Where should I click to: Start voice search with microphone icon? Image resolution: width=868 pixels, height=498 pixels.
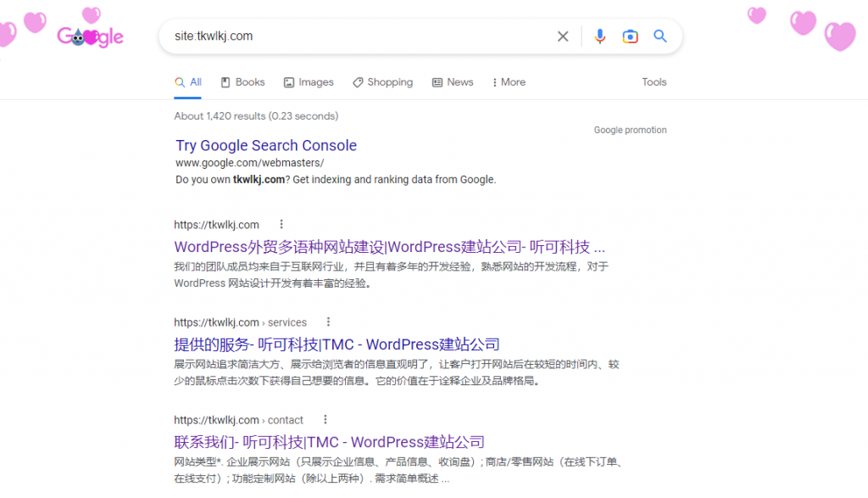click(599, 36)
